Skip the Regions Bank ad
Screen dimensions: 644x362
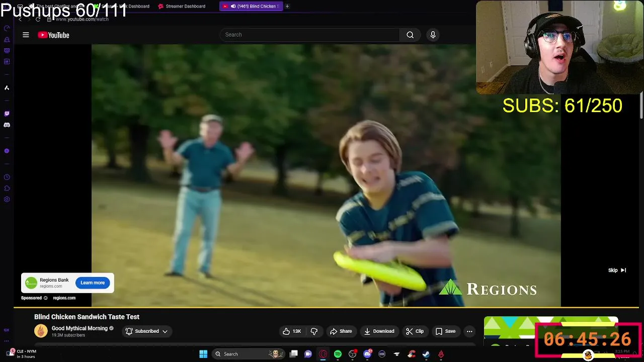coord(617,270)
